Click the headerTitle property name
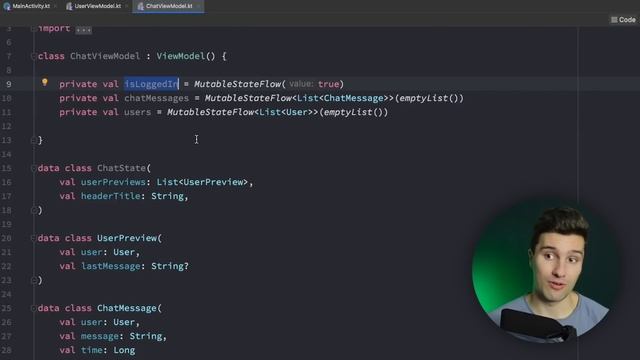640x360 pixels. pyautogui.click(x=110, y=196)
